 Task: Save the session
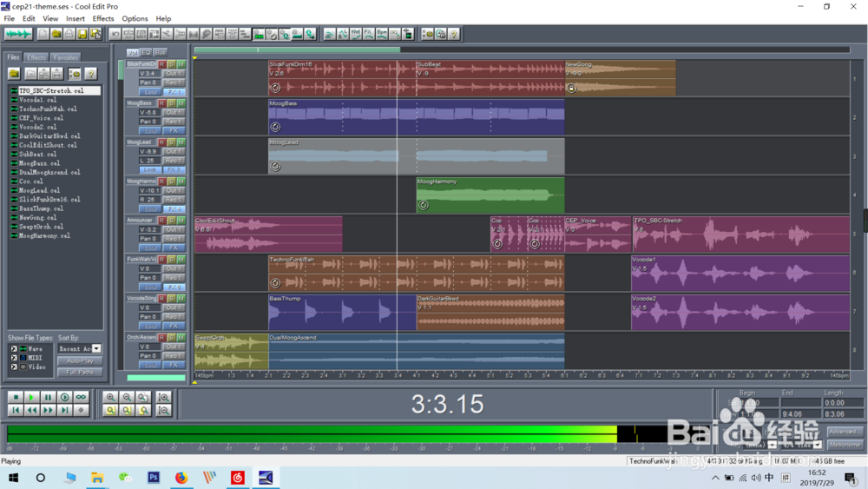click(82, 35)
